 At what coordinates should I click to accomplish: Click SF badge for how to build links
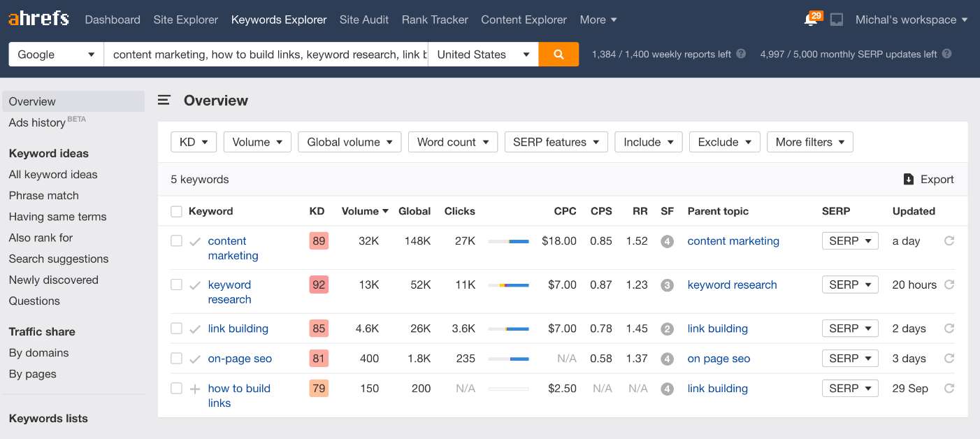point(668,389)
